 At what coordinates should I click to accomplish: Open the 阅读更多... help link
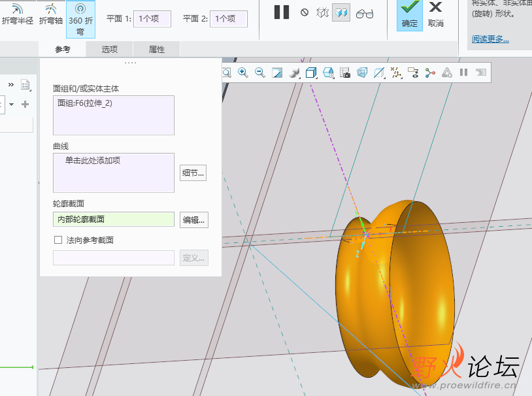point(490,39)
